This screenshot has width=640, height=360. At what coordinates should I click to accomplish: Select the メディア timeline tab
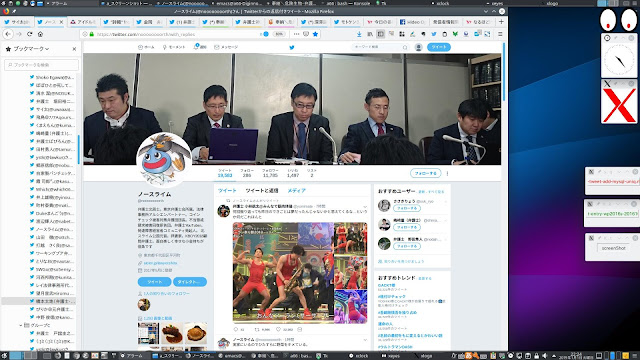point(297,191)
